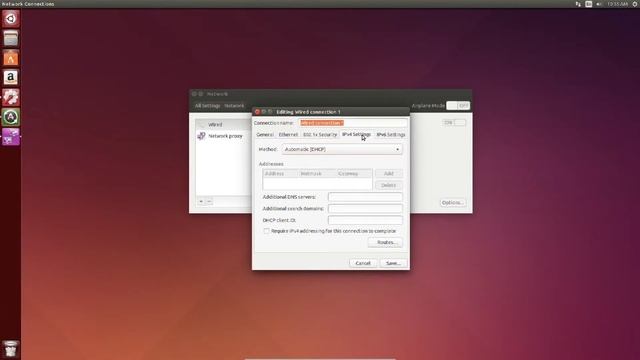
Task: Click the Gateway column header
Action: [x=353, y=173]
